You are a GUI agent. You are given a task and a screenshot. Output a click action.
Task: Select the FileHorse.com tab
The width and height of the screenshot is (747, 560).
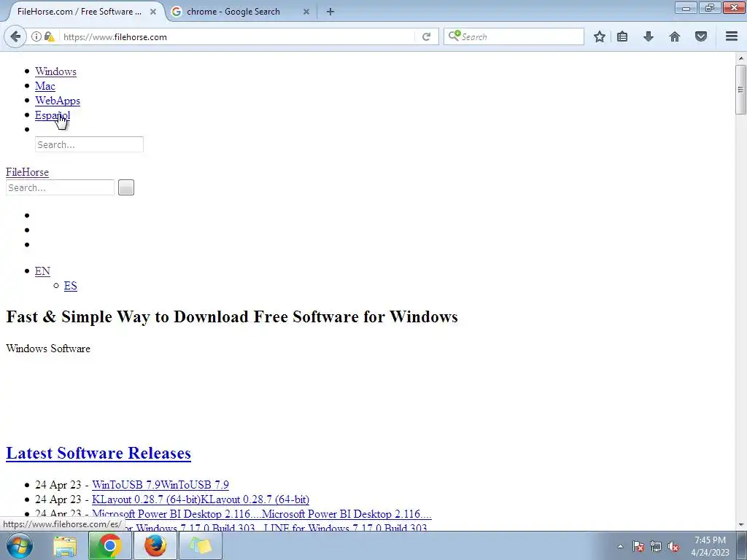click(79, 12)
